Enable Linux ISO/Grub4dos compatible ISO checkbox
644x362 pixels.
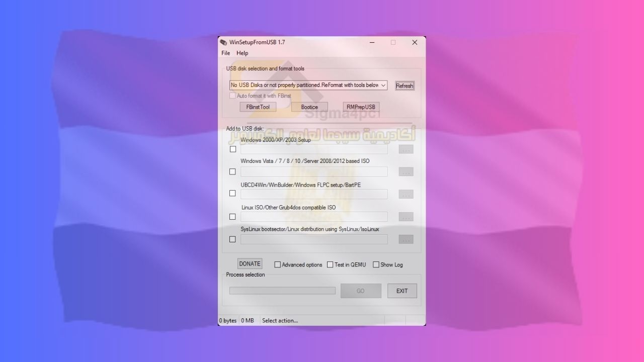(232, 217)
